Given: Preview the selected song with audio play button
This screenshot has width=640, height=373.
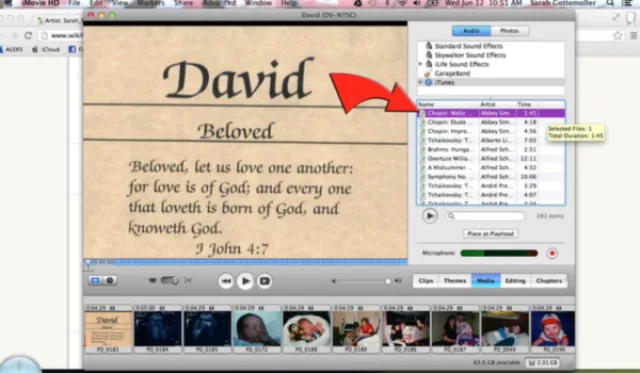Looking at the screenshot, I should [429, 216].
